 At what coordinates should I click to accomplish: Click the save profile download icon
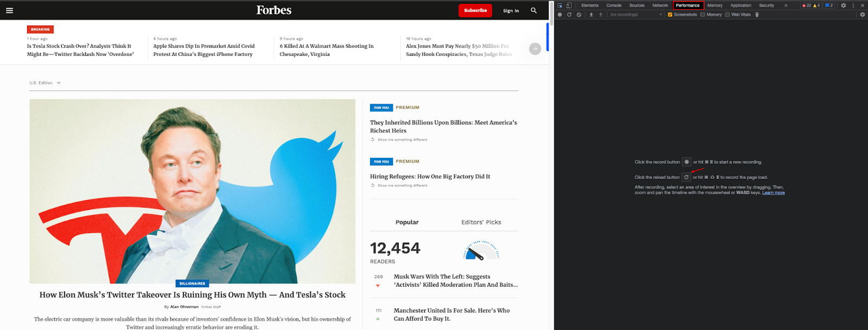[601, 15]
